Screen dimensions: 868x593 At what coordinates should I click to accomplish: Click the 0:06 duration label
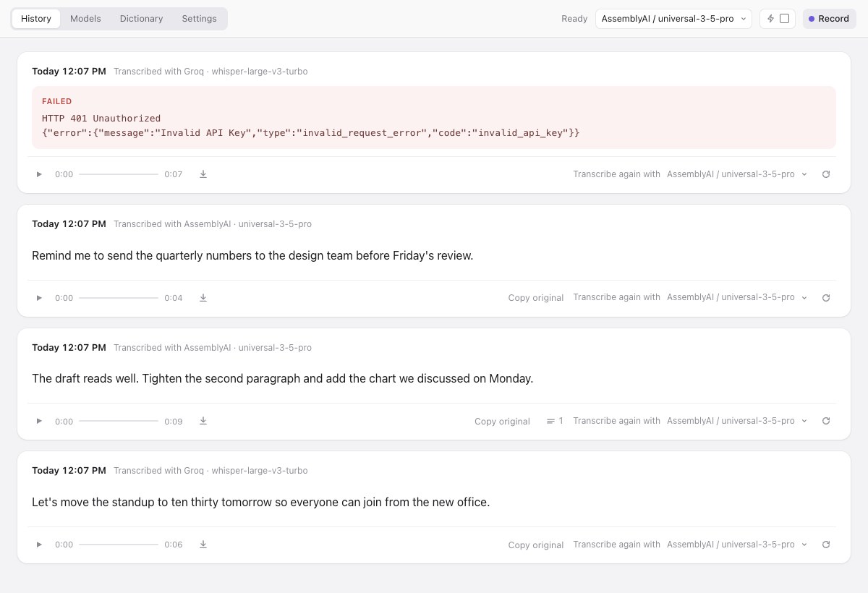pyautogui.click(x=174, y=545)
